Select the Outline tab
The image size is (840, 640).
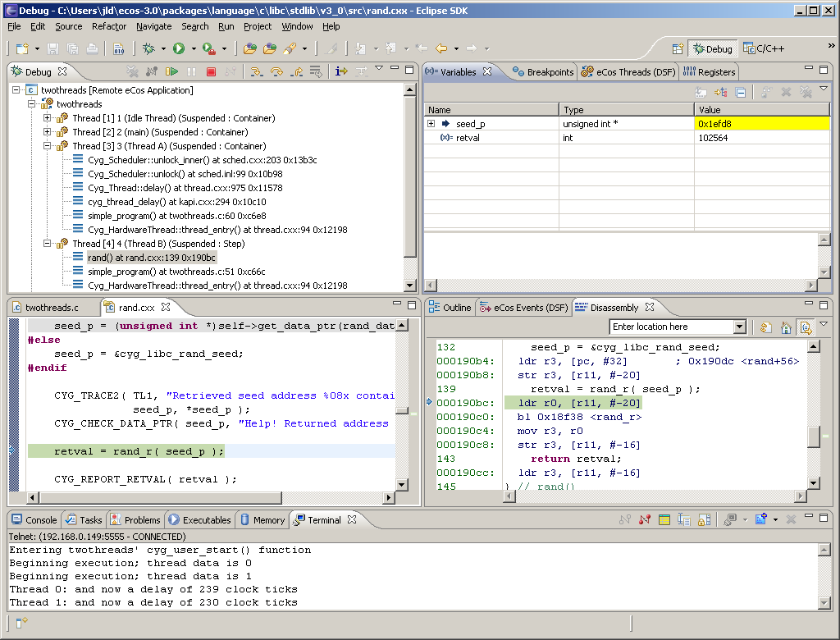450,307
